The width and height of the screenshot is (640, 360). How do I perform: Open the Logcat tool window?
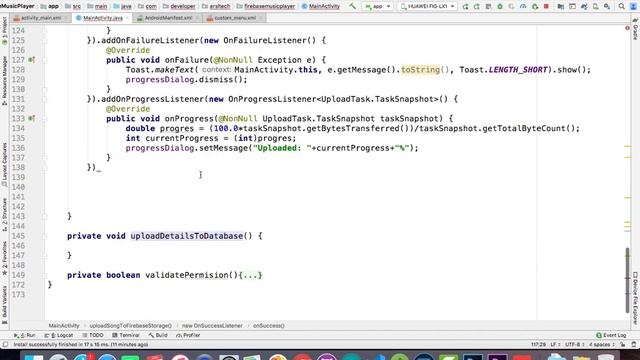pos(59,335)
